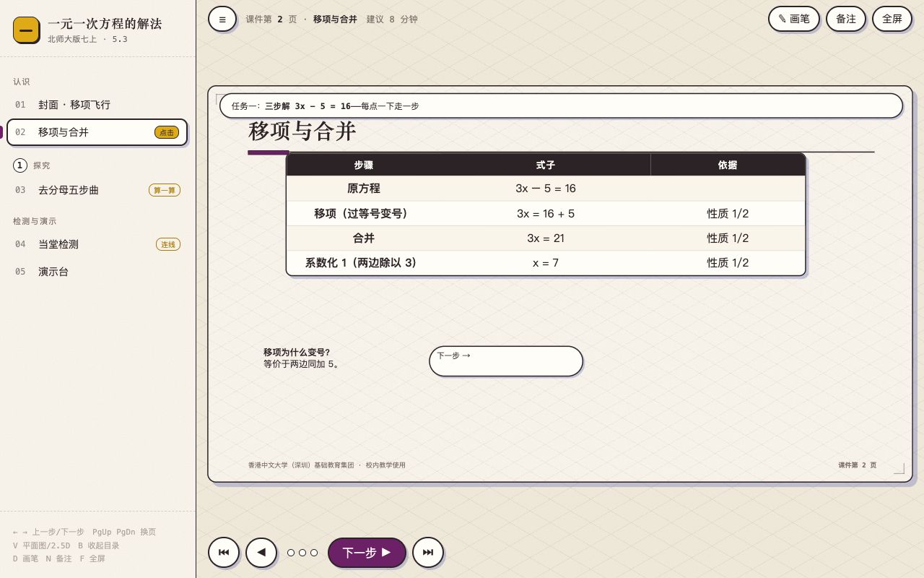The image size is (924, 578).
Task: Click the 合并 row label
Action: pos(364,238)
